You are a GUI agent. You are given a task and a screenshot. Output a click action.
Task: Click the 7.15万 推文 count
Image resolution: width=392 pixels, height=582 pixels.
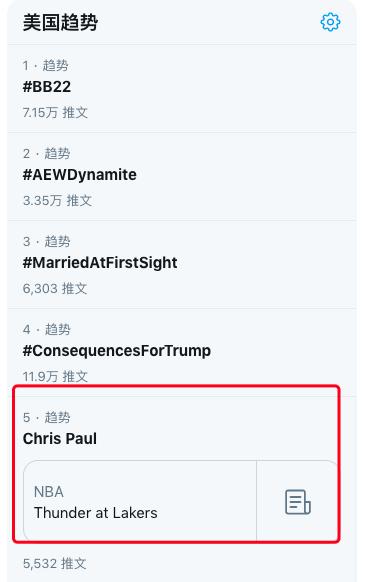[55, 112]
